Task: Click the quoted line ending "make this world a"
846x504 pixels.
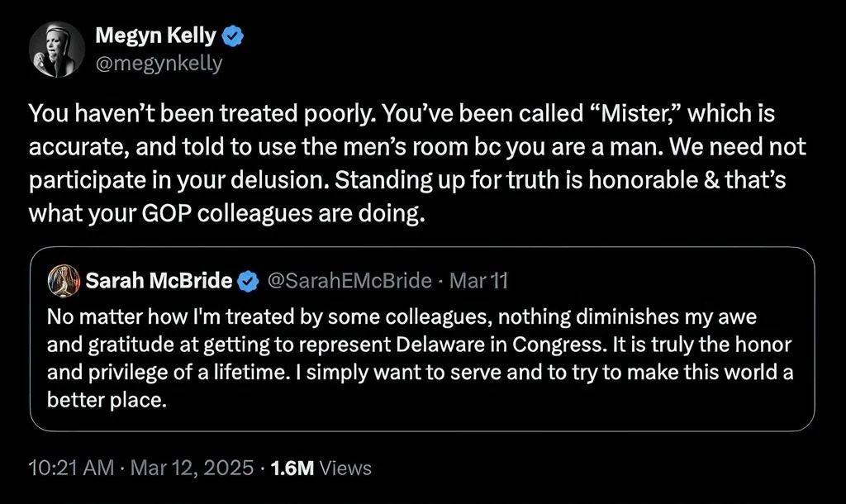Action: coord(421,373)
